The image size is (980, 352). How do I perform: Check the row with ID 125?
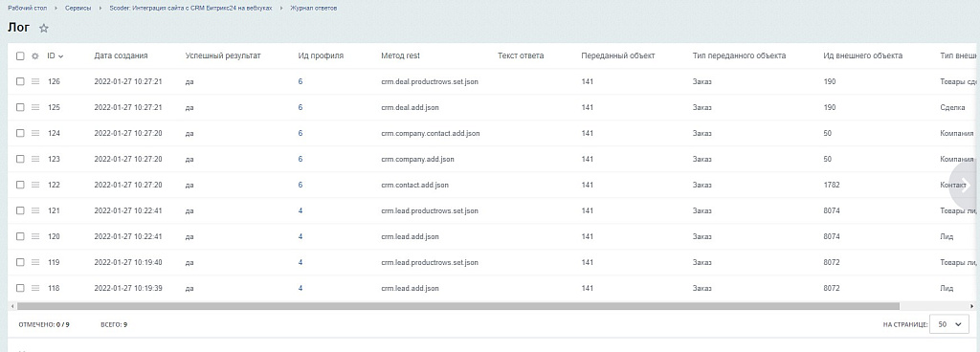(20, 107)
